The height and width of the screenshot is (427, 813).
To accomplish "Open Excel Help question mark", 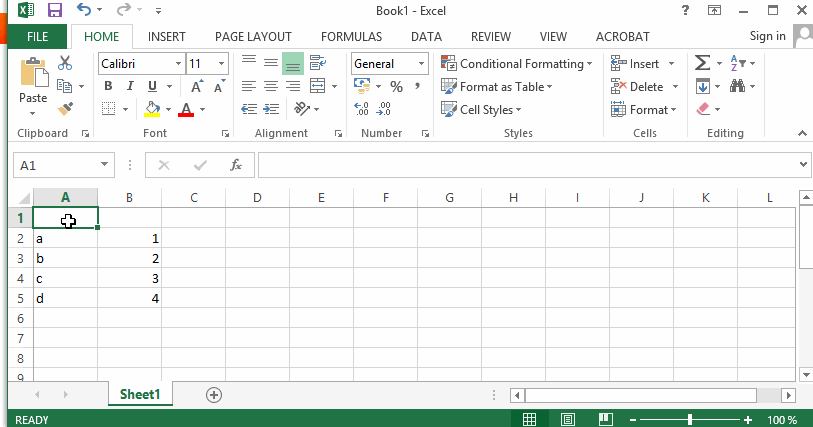I will [685, 10].
